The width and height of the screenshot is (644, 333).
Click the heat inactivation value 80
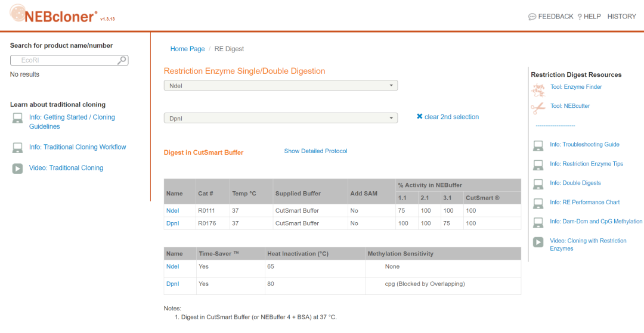271,284
